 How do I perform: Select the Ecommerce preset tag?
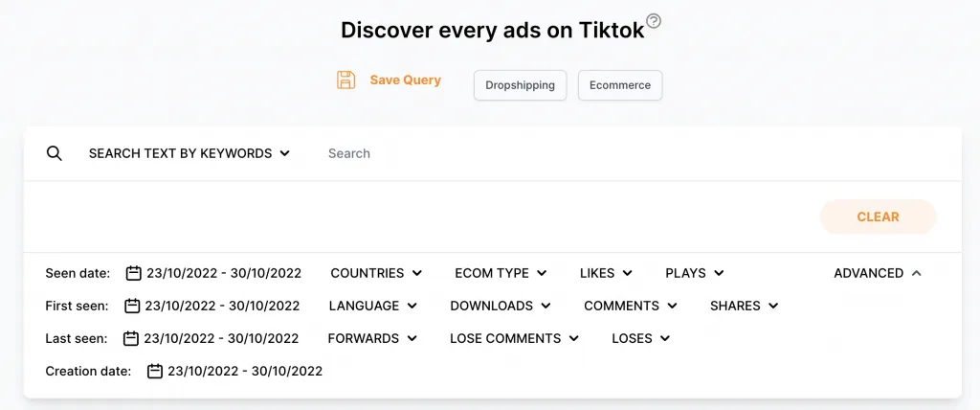click(x=619, y=85)
